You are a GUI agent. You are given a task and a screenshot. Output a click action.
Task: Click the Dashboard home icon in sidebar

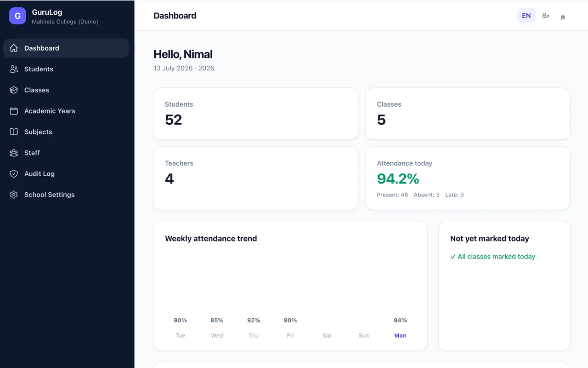[14, 48]
